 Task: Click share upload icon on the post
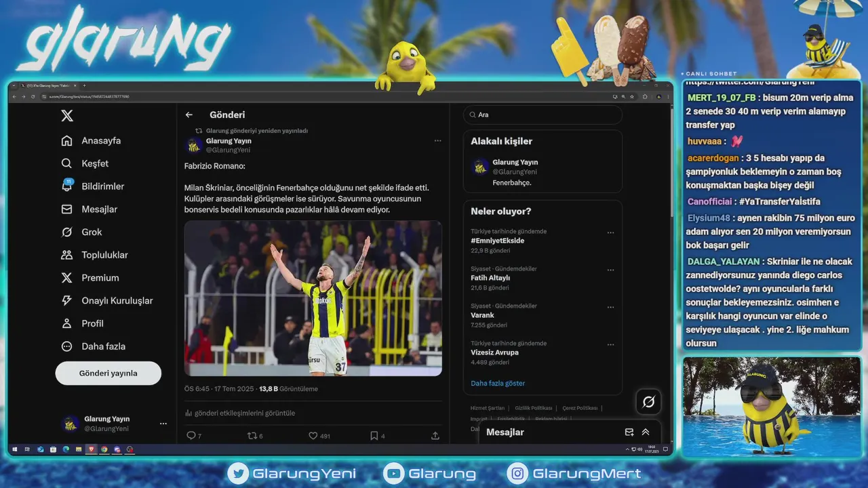pyautogui.click(x=435, y=436)
